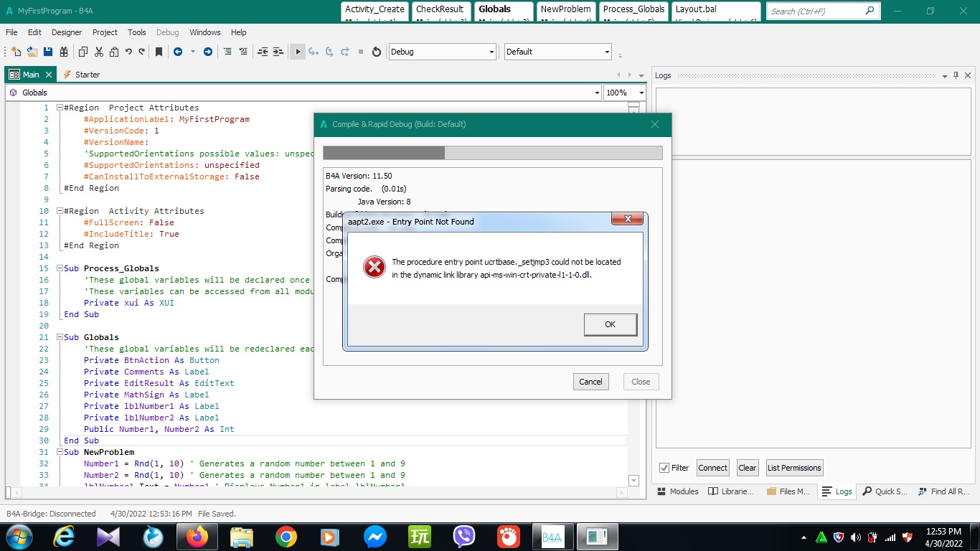Click the Clear button in Logs panel
Viewport: 980px width, 551px height.
(748, 468)
